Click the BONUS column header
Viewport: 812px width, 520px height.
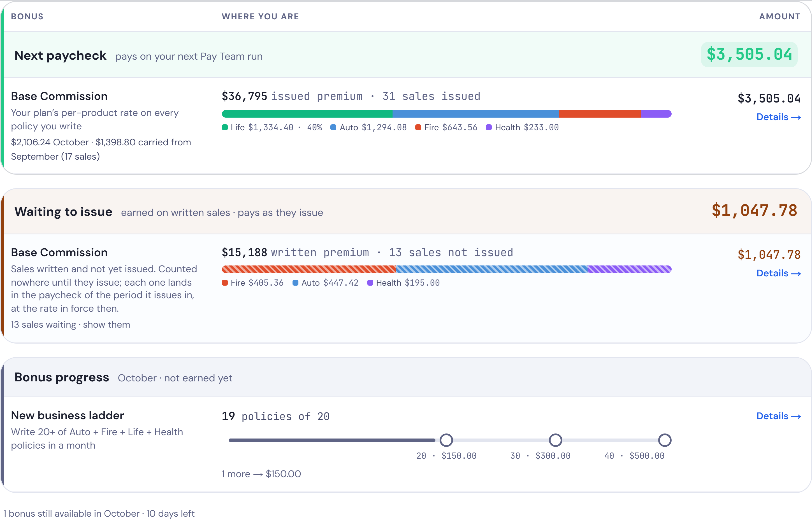pyautogui.click(x=27, y=17)
